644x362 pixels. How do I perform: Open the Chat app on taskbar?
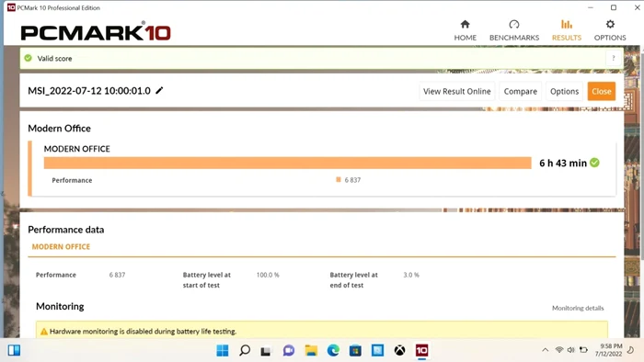click(x=289, y=350)
